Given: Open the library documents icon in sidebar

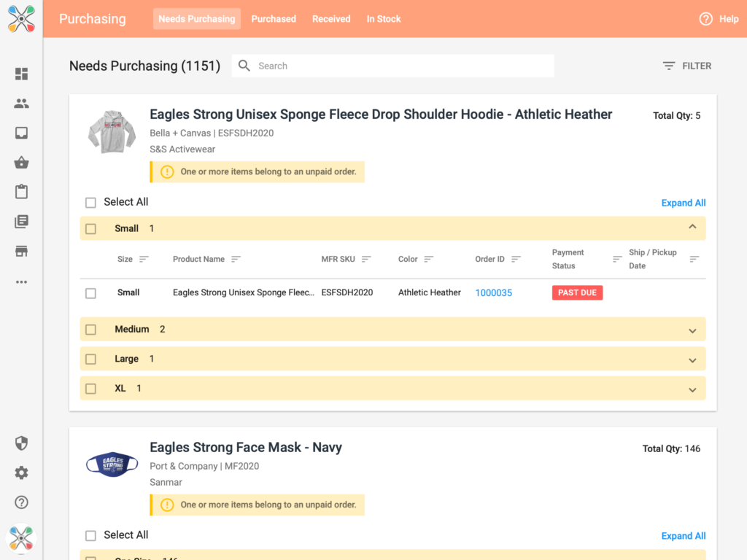Looking at the screenshot, I should click(21, 222).
